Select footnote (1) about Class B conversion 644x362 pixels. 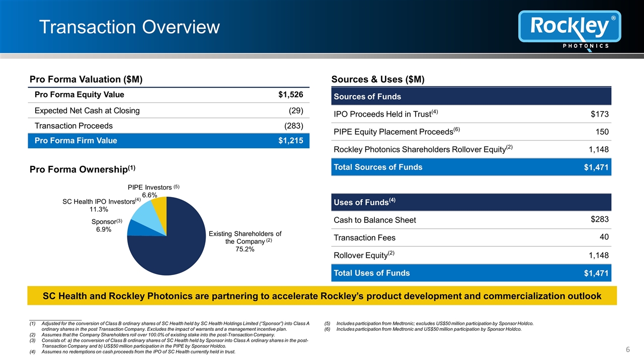pyautogui.click(x=169, y=326)
